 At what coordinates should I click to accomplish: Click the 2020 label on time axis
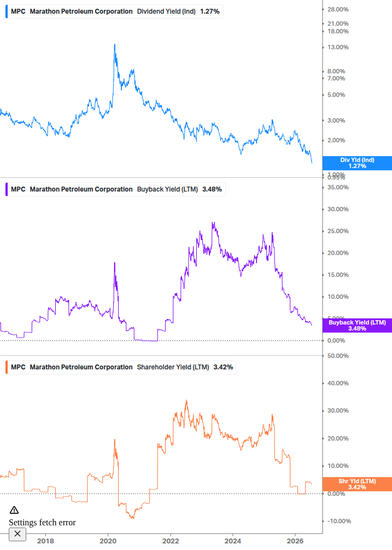(x=108, y=541)
